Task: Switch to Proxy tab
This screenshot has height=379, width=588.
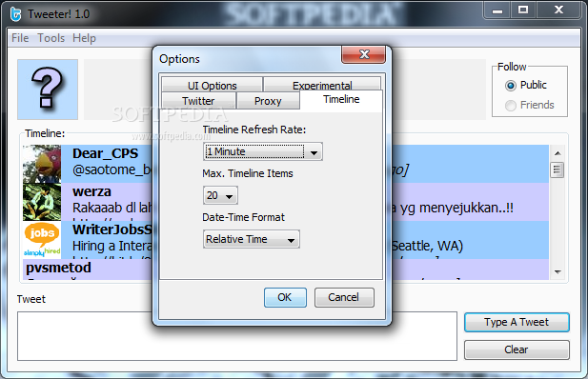Action: coord(268,101)
